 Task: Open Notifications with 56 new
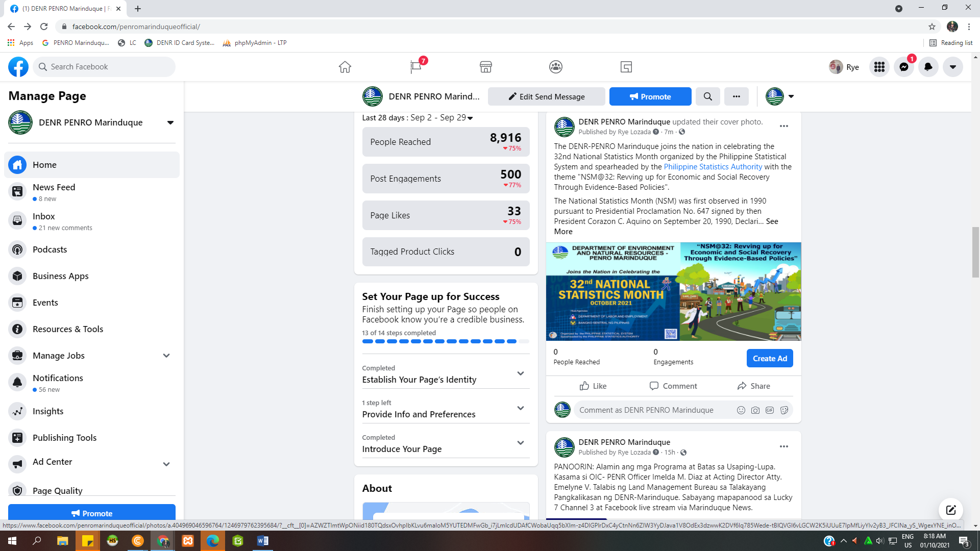point(92,383)
